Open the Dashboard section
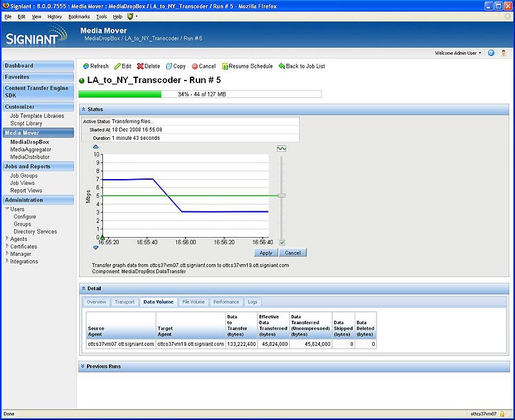 38,66
